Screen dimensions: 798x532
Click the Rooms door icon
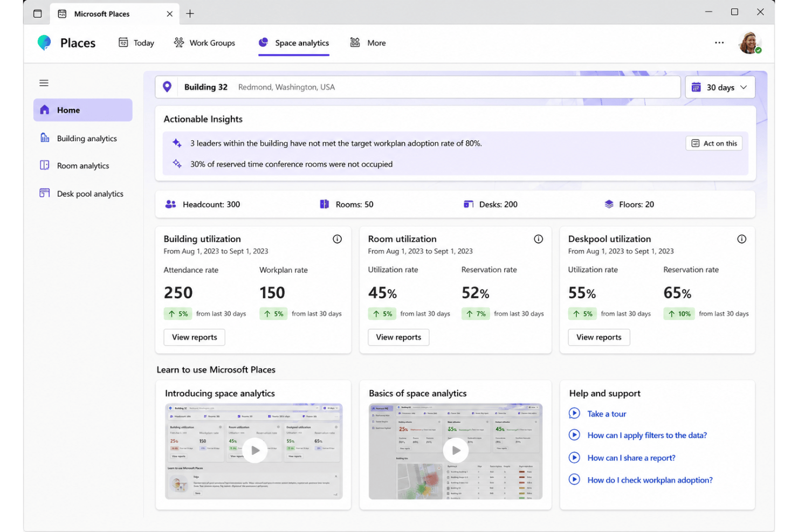(324, 204)
